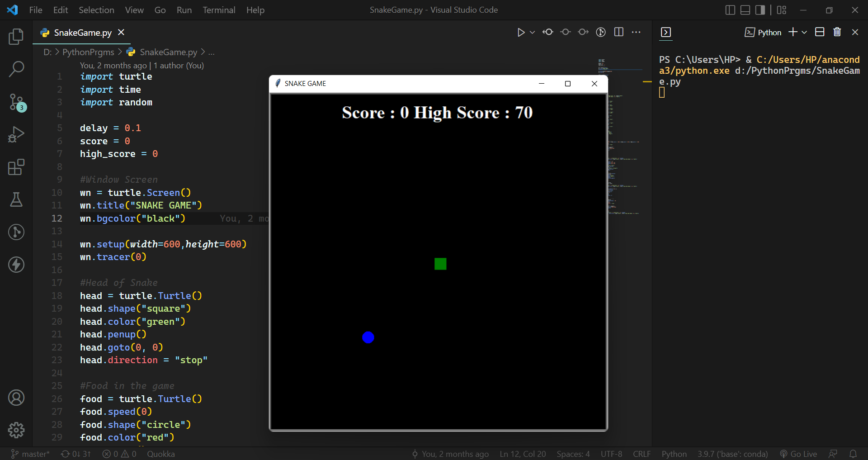Open the Testing flask view

[16, 199]
